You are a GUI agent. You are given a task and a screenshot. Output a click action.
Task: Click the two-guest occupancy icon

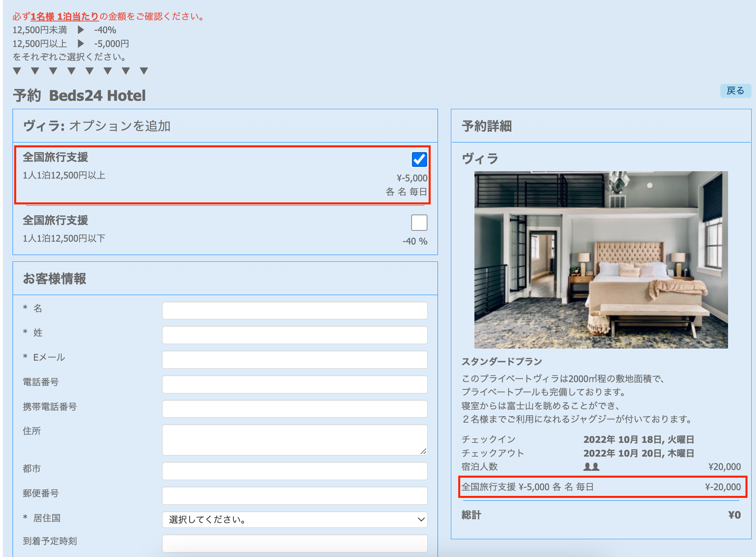tap(591, 467)
